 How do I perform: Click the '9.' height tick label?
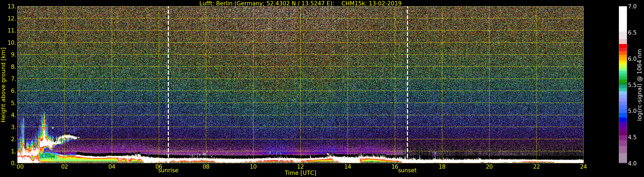(14, 55)
